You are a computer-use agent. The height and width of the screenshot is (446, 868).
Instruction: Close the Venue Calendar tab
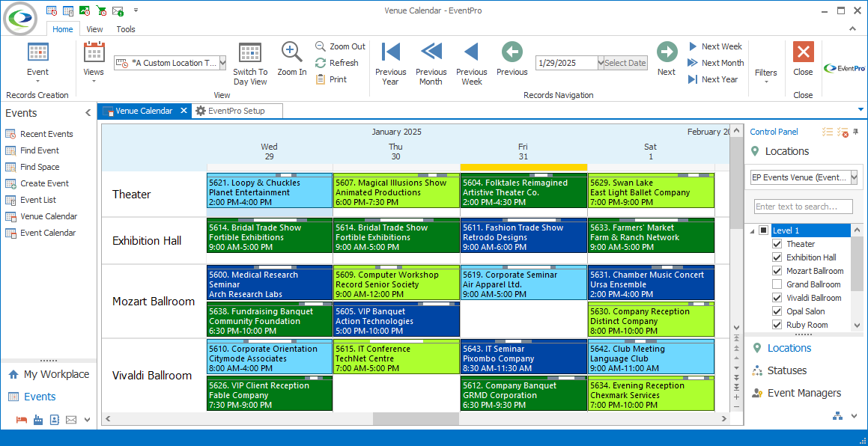click(183, 111)
